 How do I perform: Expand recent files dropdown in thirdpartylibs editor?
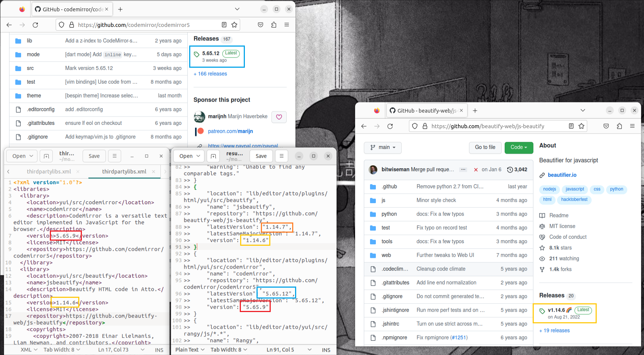32,156
